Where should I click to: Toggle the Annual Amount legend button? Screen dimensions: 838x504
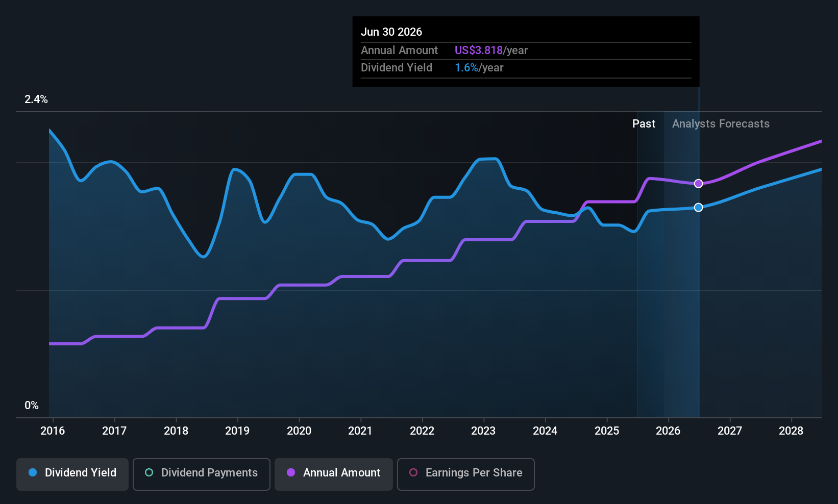(334, 474)
